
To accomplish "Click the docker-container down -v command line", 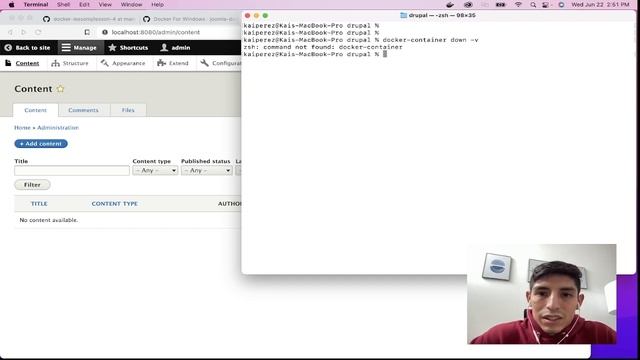I will coord(430,40).
